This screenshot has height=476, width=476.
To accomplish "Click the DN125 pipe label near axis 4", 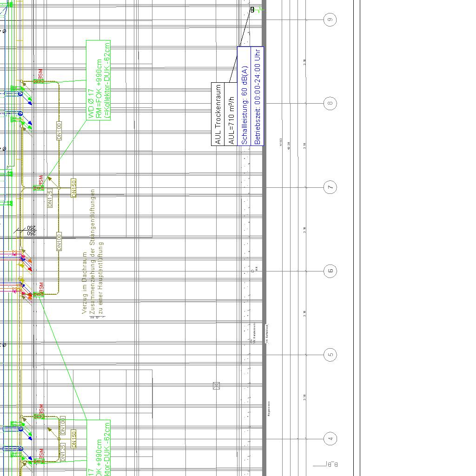I will click(63, 453).
